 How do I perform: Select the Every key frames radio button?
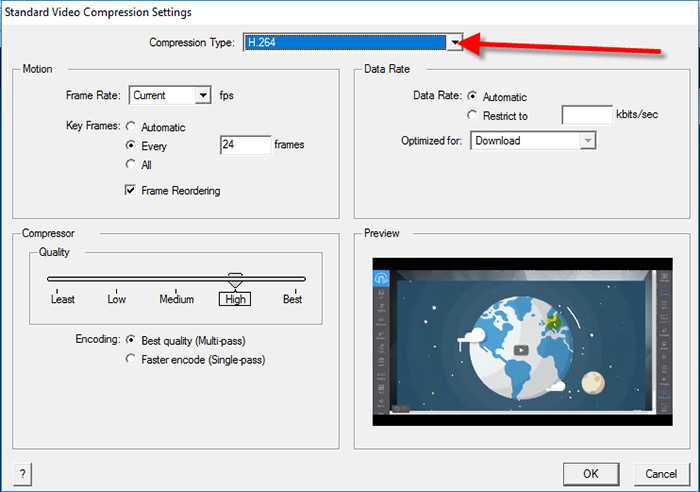coord(131,146)
